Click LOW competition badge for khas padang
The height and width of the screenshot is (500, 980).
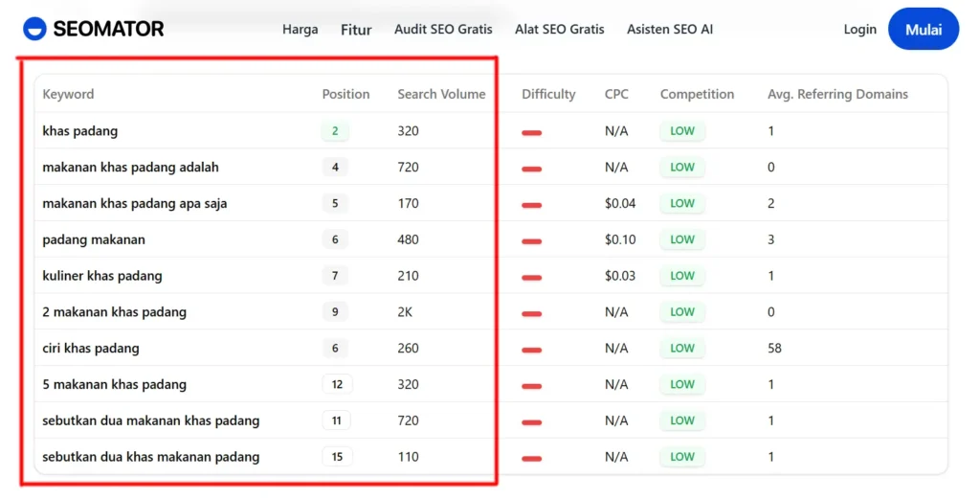[681, 131]
